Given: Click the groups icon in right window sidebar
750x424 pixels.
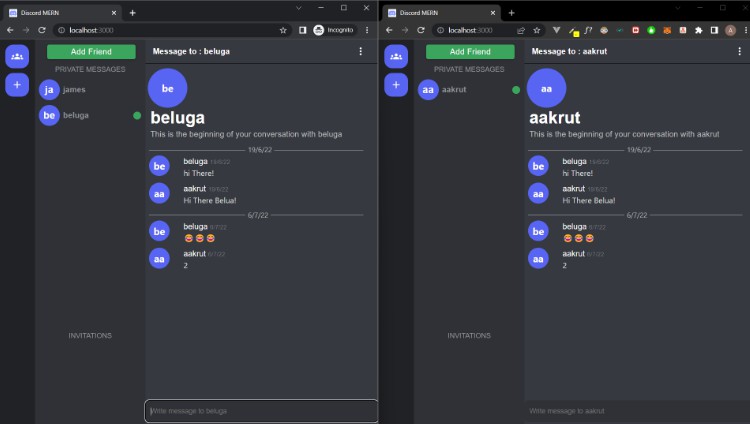Looking at the screenshot, I should pyautogui.click(x=396, y=57).
